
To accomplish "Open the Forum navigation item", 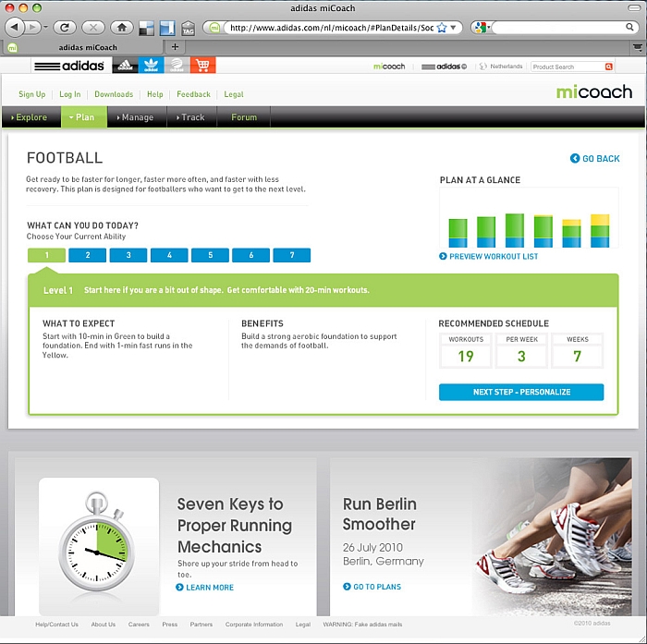I will 244,117.
